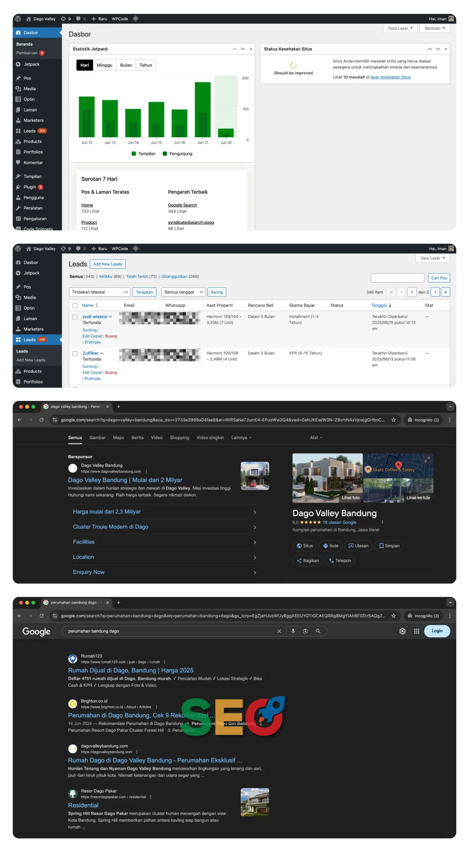Switch to the Gambar search tab
Viewport: 469px width, 868px height.
point(97,438)
